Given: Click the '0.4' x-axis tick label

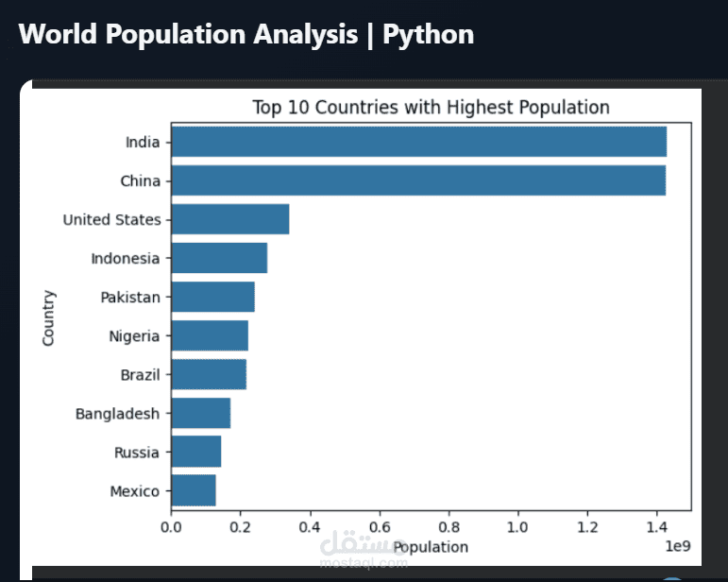Looking at the screenshot, I should point(310,527).
